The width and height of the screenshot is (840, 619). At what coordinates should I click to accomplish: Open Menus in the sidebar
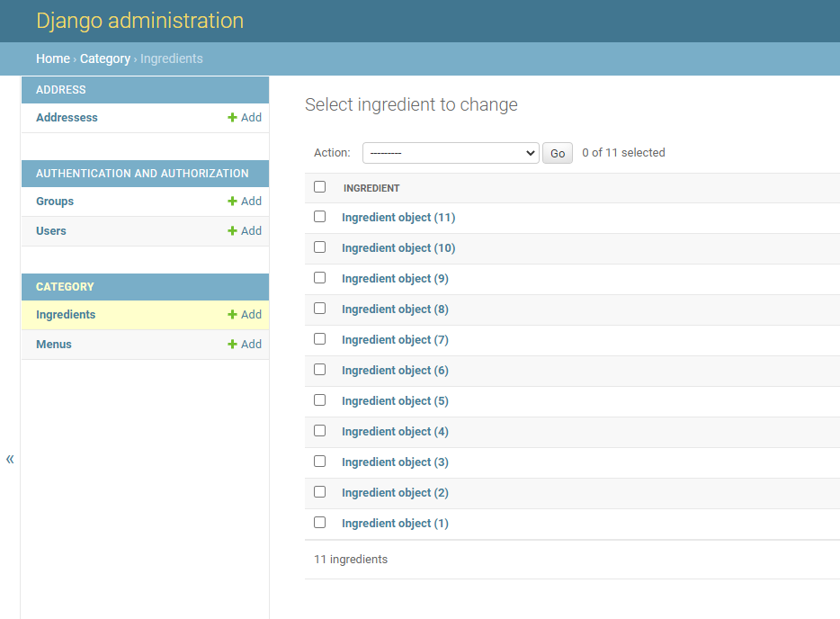54,344
